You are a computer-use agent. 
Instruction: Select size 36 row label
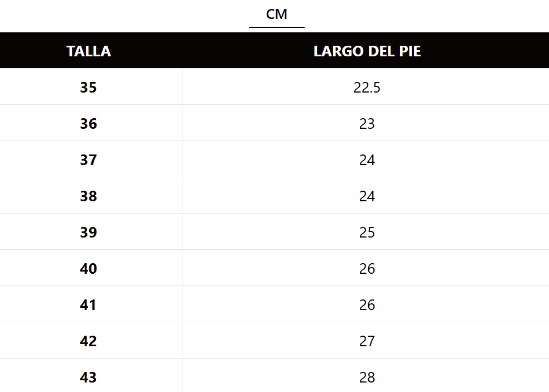(x=88, y=124)
